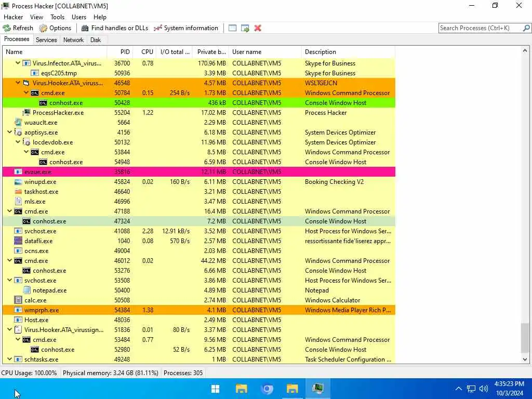Click the taskhost.exe folder icon
The width and height of the screenshot is (532, 399).
(x=18, y=192)
